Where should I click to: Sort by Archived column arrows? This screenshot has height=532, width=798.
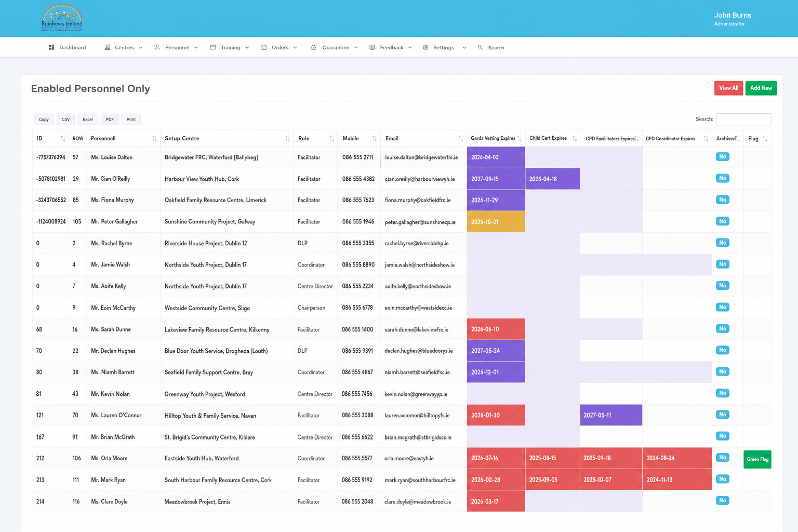[x=738, y=139]
